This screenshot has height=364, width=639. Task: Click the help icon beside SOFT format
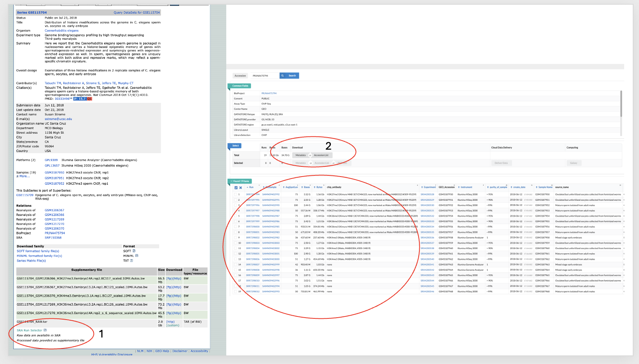click(x=134, y=251)
